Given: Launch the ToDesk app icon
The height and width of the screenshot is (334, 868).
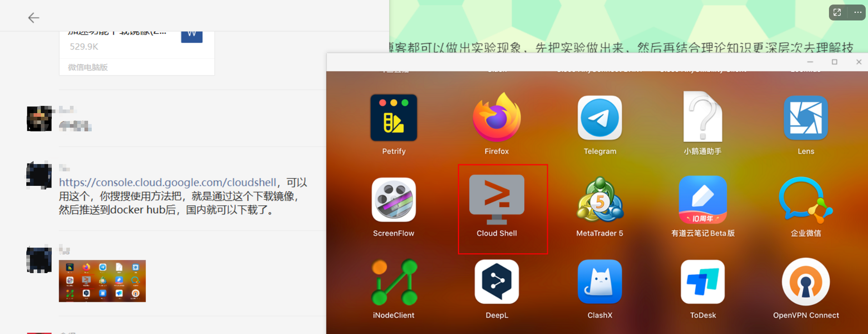Looking at the screenshot, I should tap(703, 282).
